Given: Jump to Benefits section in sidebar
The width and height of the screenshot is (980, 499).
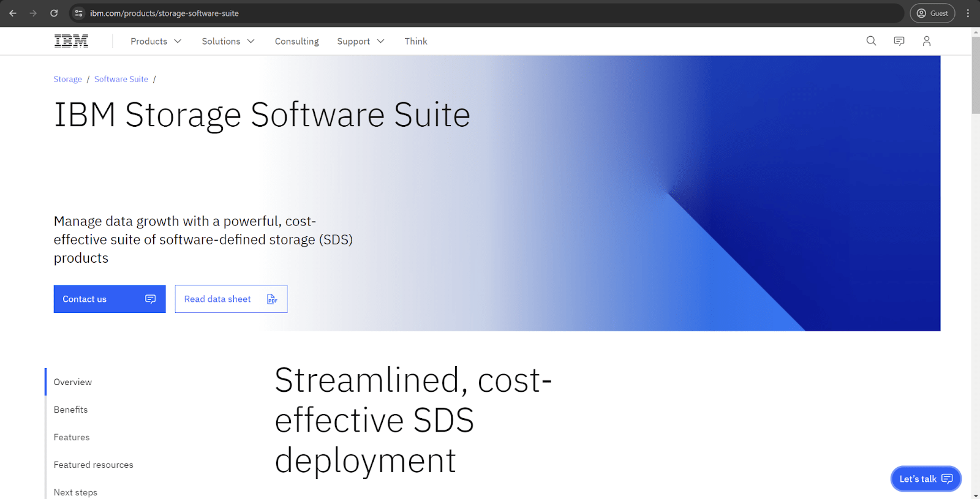Looking at the screenshot, I should (x=70, y=410).
